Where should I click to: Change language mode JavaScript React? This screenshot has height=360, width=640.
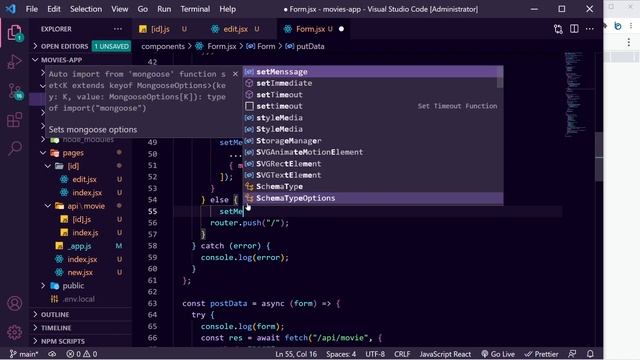(445, 354)
